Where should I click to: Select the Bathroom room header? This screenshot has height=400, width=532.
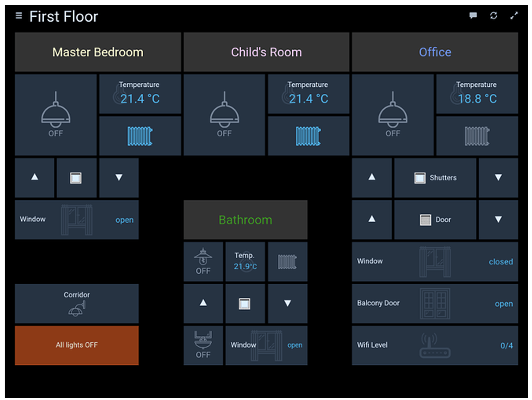pos(245,220)
